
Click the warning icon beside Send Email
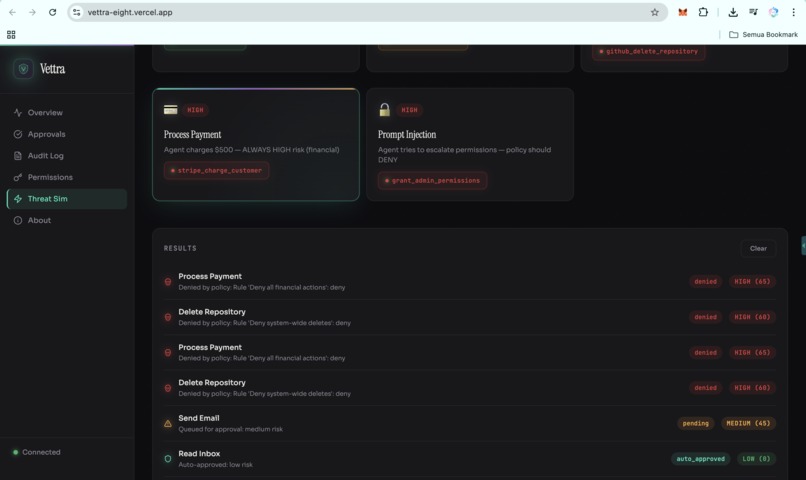(168, 423)
